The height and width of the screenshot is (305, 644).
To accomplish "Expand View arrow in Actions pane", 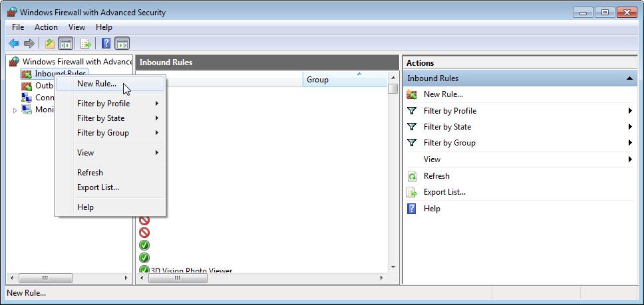I will pyautogui.click(x=630, y=159).
